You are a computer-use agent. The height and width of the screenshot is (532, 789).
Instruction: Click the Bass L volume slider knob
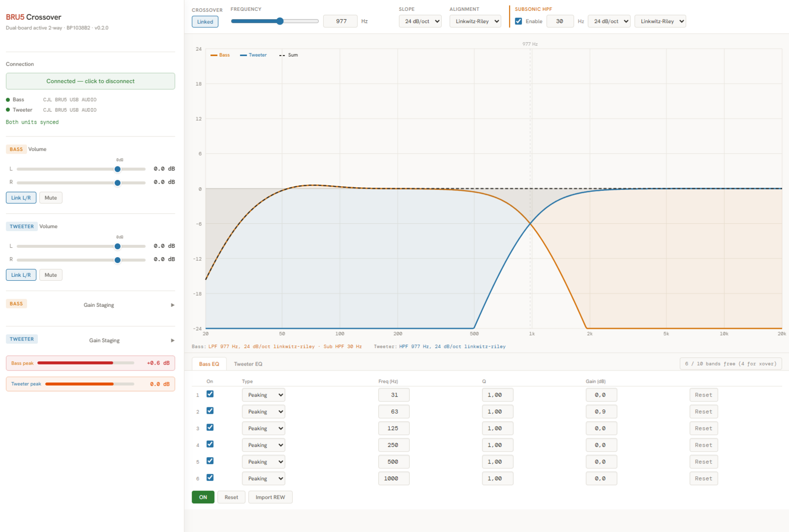pos(117,169)
